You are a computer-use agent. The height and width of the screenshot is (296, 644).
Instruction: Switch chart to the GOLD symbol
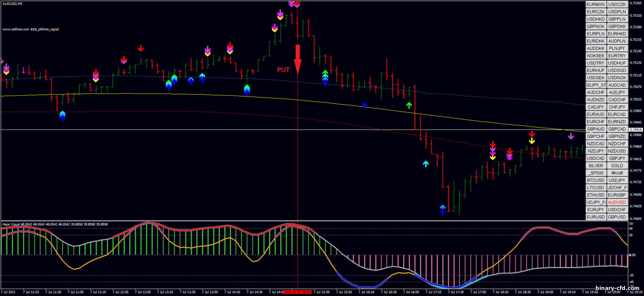point(617,166)
